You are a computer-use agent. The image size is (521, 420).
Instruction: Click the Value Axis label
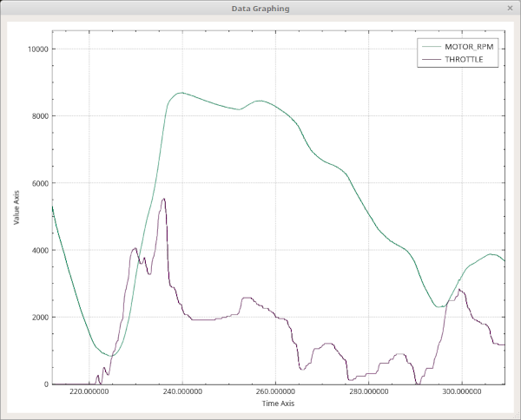[16, 207]
